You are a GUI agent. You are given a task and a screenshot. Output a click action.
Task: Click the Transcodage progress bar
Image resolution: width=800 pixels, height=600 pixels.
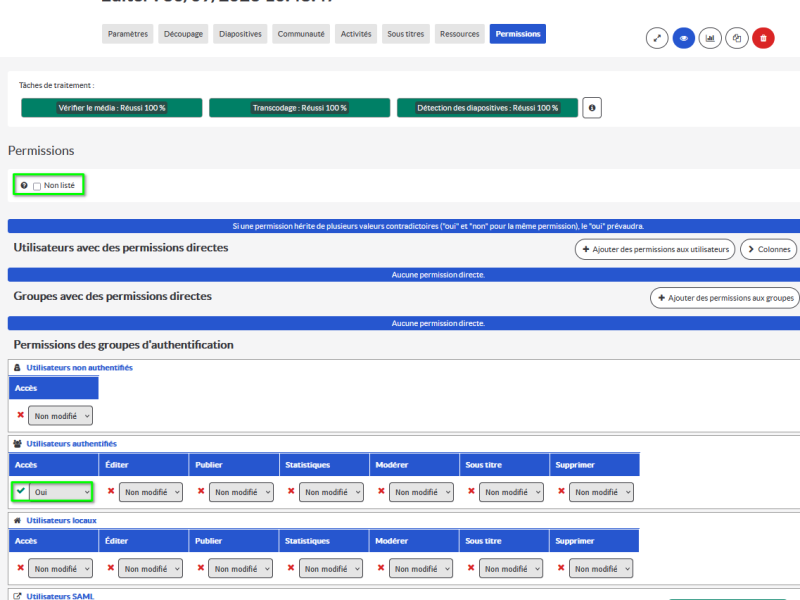[299, 108]
